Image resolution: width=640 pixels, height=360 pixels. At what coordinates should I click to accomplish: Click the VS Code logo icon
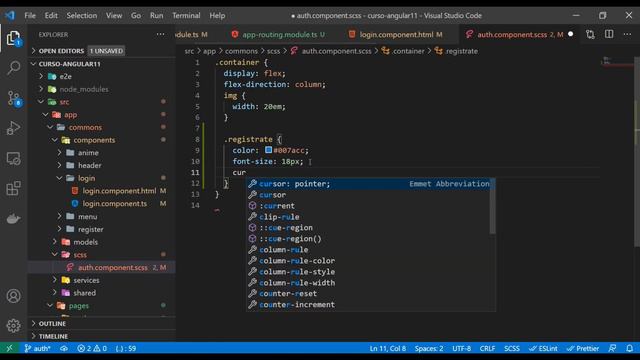[x=10, y=16]
